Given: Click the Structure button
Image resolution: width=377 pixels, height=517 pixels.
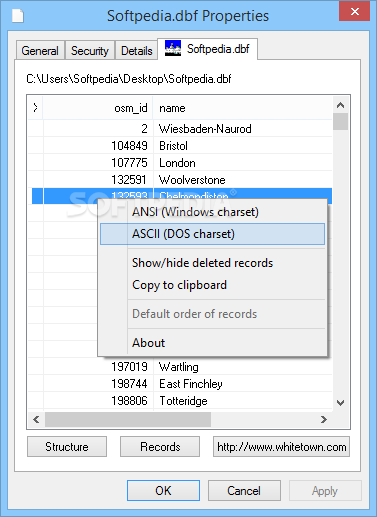Looking at the screenshot, I should tap(67, 447).
